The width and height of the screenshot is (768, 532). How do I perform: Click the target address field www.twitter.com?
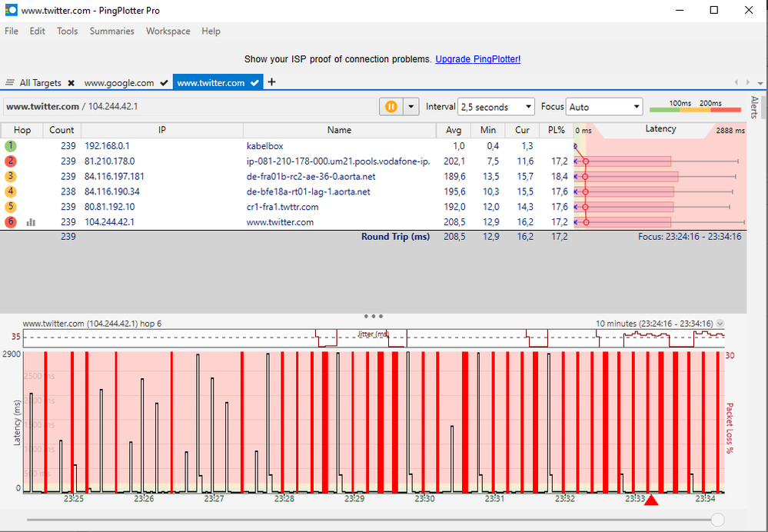(x=190, y=106)
